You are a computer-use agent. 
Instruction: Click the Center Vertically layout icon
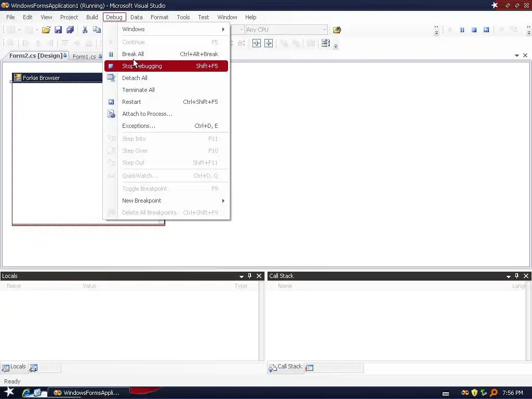click(269, 43)
